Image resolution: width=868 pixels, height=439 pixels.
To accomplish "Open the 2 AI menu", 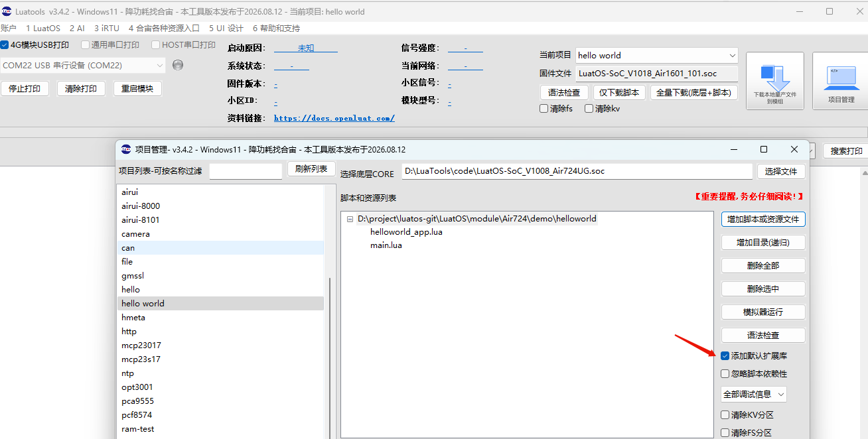I will (77, 29).
